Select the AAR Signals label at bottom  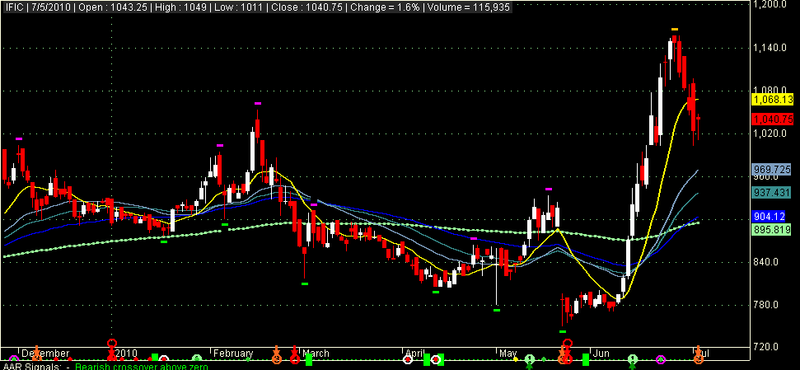[31, 366]
